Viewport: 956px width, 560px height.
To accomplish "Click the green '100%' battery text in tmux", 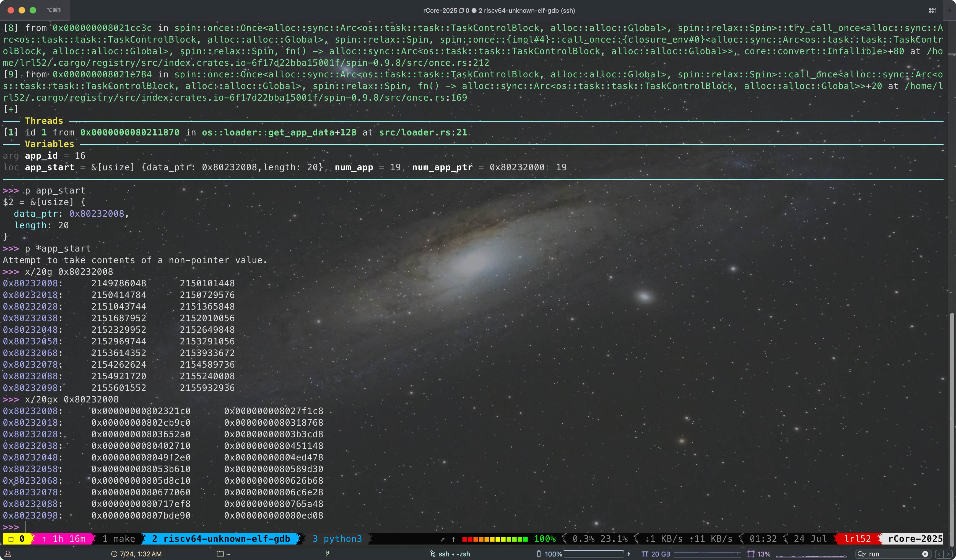I will (545, 539).
